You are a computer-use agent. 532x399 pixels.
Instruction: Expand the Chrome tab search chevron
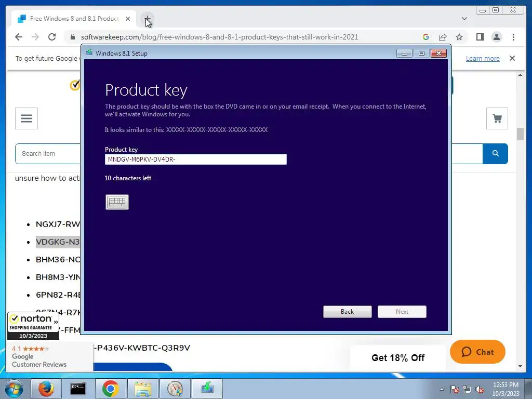coord(464,19)
